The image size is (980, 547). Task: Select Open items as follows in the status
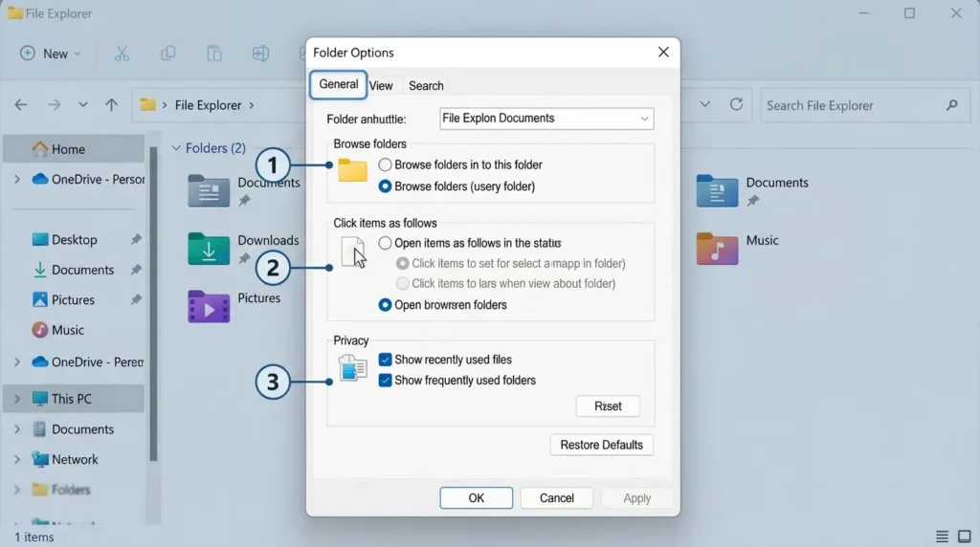(x=385, y=243)
